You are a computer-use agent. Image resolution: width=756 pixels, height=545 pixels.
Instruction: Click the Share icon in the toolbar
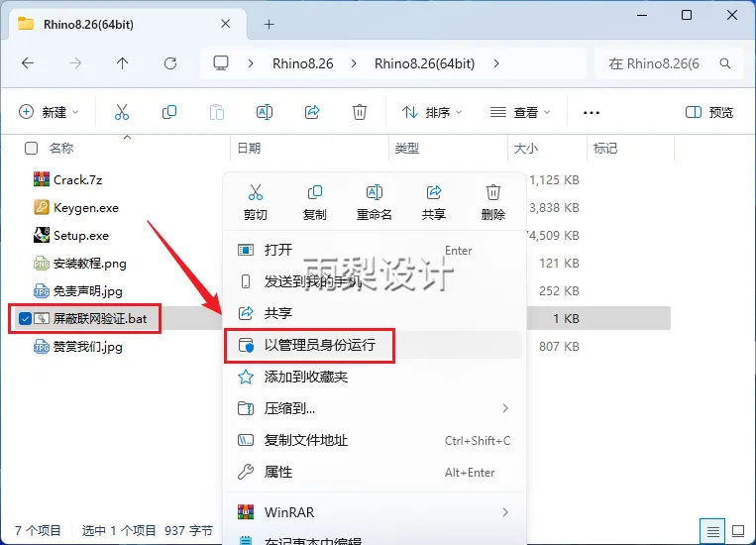pos(312,112)
